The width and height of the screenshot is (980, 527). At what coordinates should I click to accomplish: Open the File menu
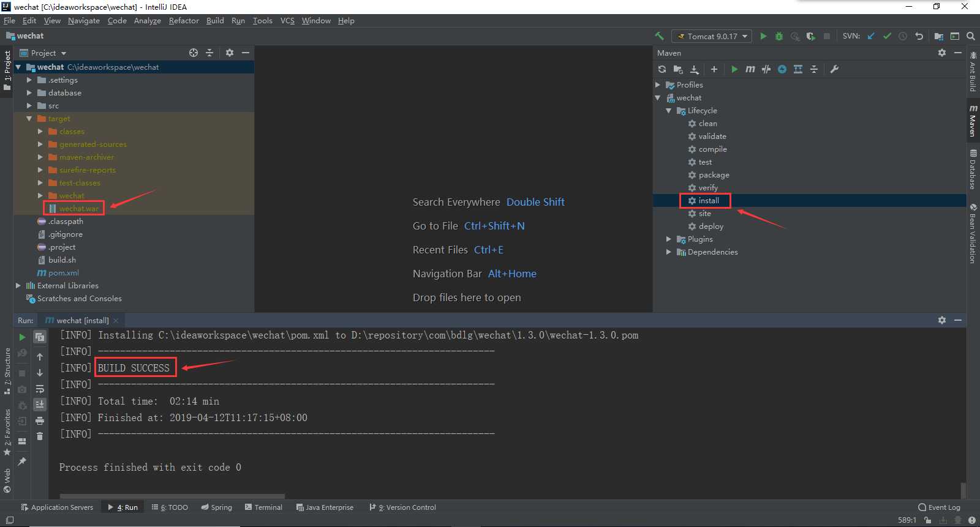click(9, 21)
